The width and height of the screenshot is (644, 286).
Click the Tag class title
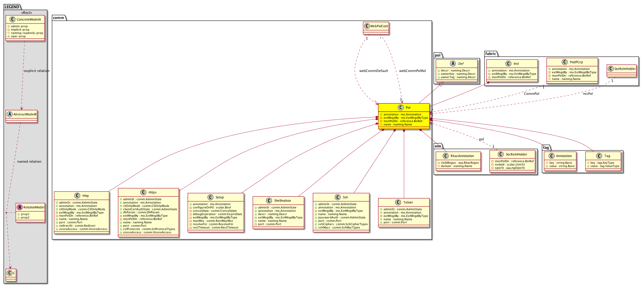pos(607,156)
